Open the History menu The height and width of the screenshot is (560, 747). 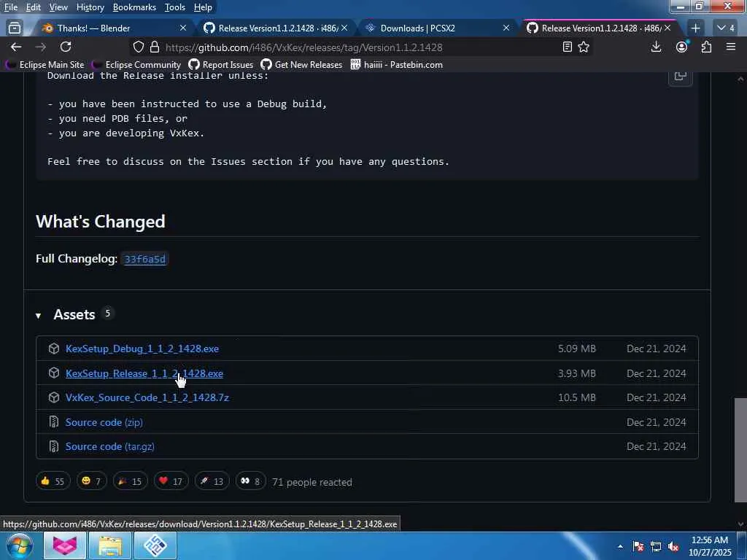[x=90, y=7]
